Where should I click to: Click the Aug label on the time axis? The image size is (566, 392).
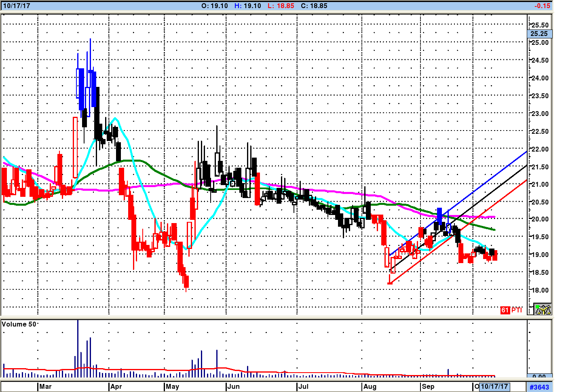coord(370,386)
